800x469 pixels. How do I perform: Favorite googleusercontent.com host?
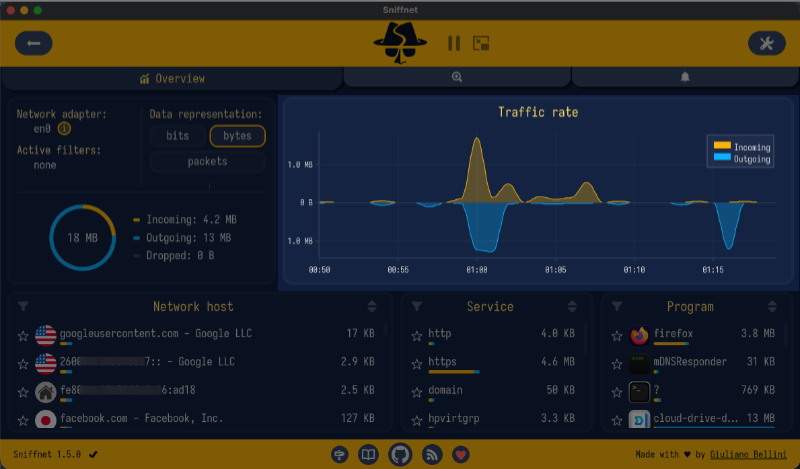tap(23, 336)
